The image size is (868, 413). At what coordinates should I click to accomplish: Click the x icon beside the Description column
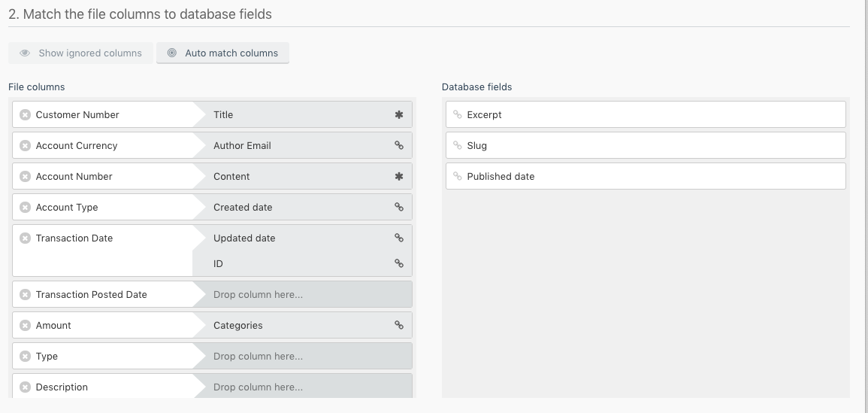pos(25,387)
